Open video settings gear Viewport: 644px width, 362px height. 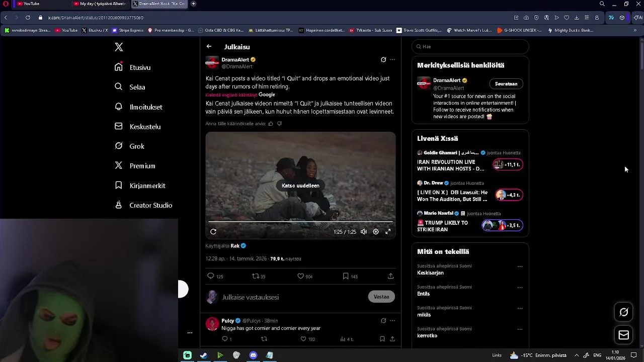click(x=376, y=232)
